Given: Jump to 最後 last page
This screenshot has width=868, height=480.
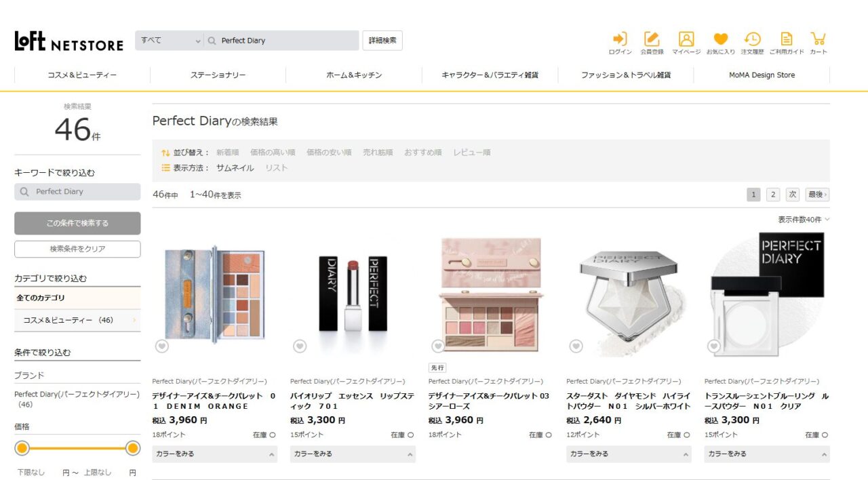Looking at the screenshot, I should click(x=818, y=195).
